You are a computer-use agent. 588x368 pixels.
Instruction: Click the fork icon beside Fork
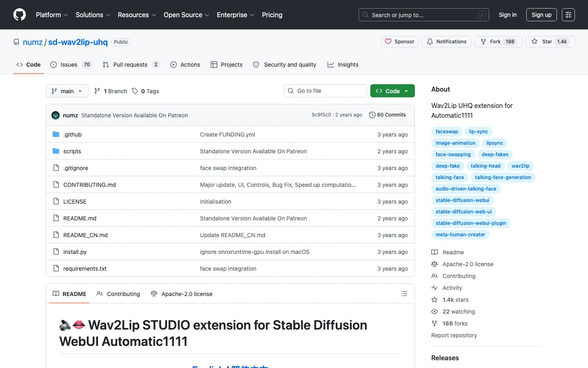[483, 42]
